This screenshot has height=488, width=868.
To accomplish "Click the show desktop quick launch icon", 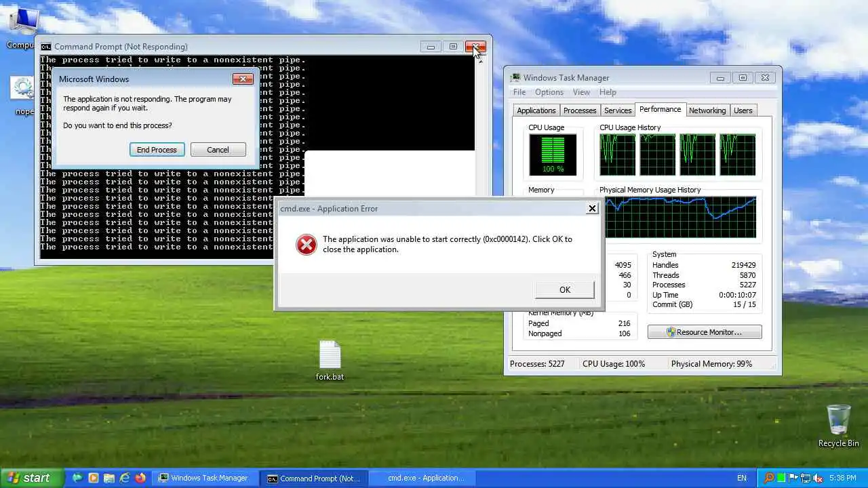I will (77, 478).
